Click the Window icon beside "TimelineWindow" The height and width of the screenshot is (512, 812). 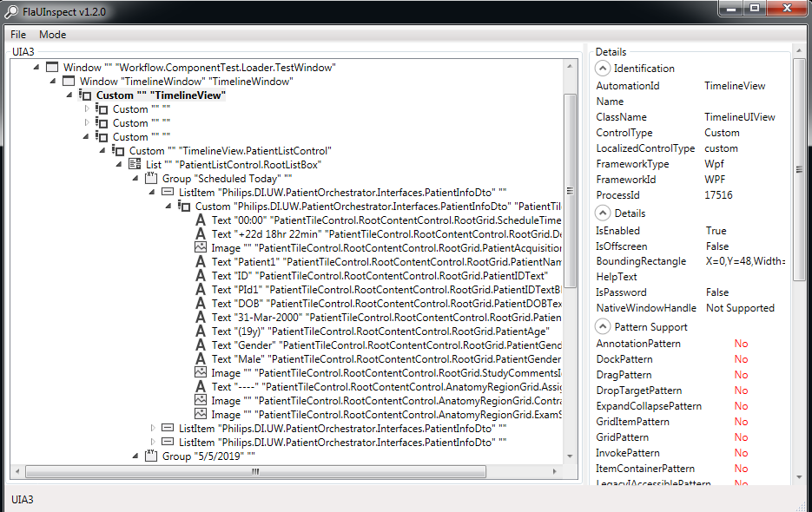coord(69,81)
